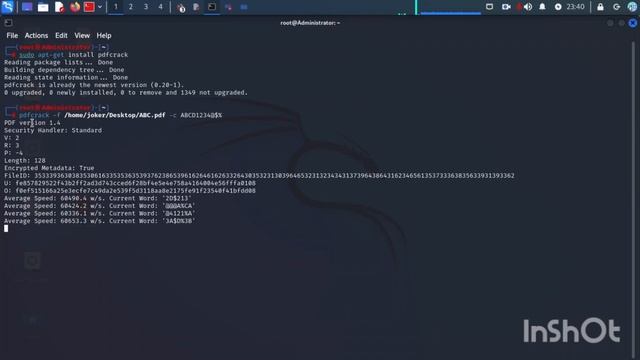Click the 'Security Handler: Standard' line
Screen dimensions: 640x360
[x=53, y=130]
